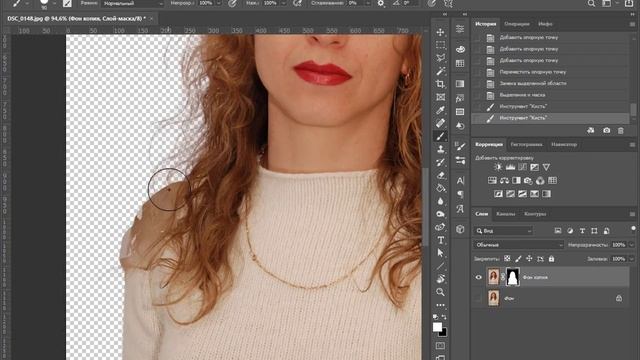Select history state 'Выделение и маска'
Screen dimensions: 640x360
(x=551, y=95)
